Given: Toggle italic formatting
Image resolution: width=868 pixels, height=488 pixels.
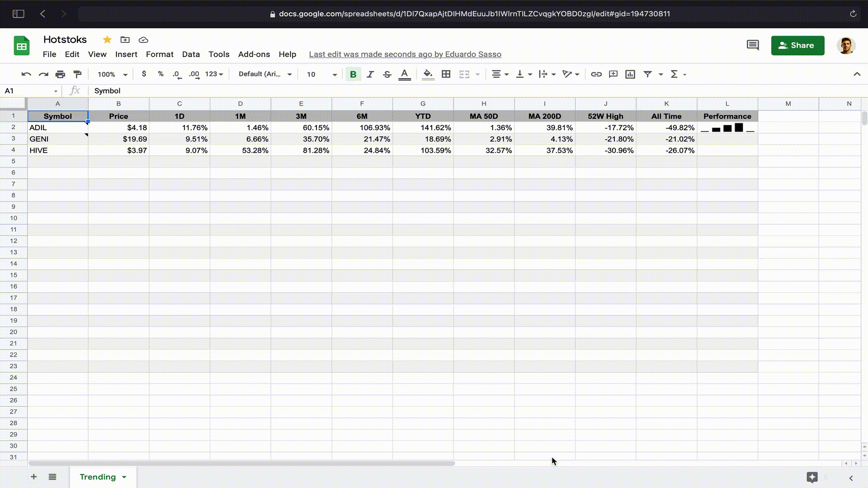Looking at the screenshot, I should tap(370, 74).
